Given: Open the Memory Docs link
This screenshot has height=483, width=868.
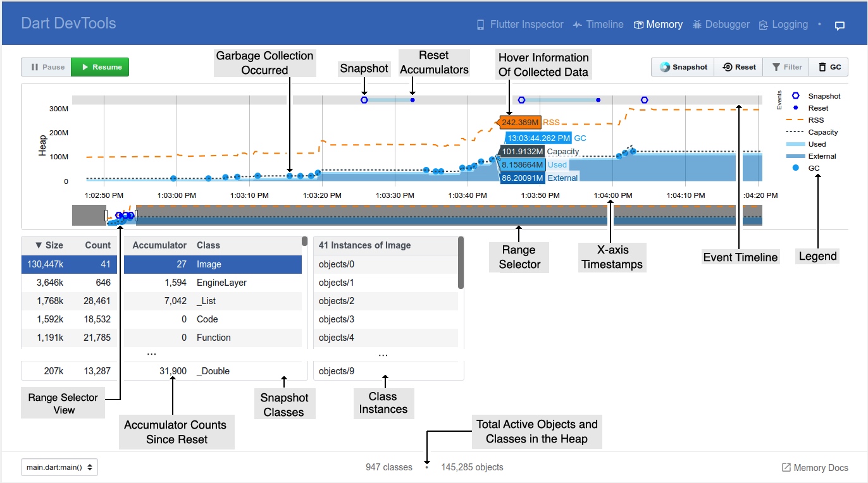Looking at the screenshot, I should point(815,468).
